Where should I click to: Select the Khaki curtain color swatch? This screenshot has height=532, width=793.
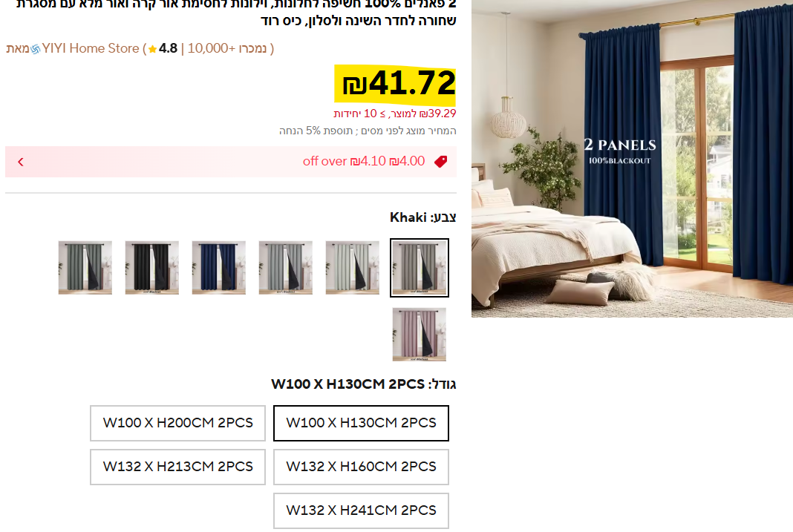point(420,268)
